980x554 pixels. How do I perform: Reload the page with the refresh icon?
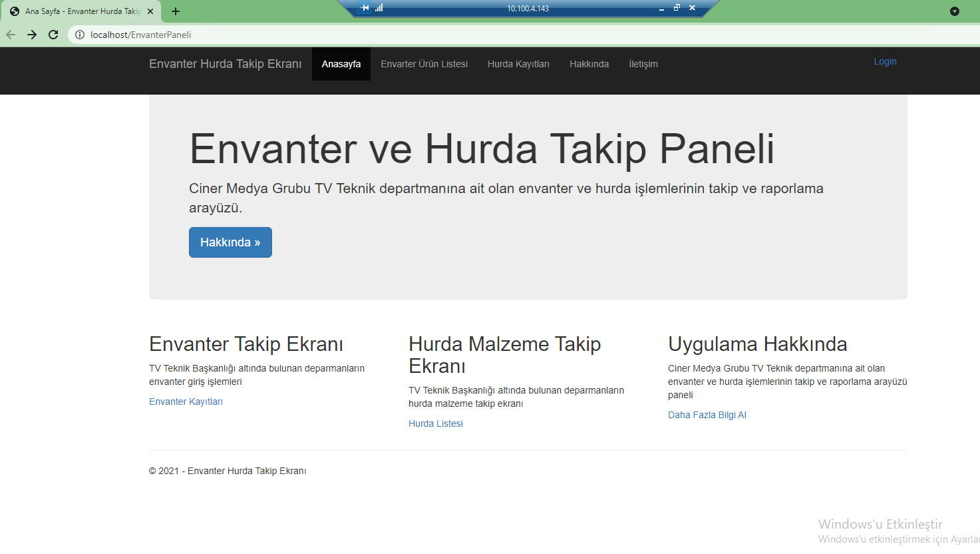(53, 35)
